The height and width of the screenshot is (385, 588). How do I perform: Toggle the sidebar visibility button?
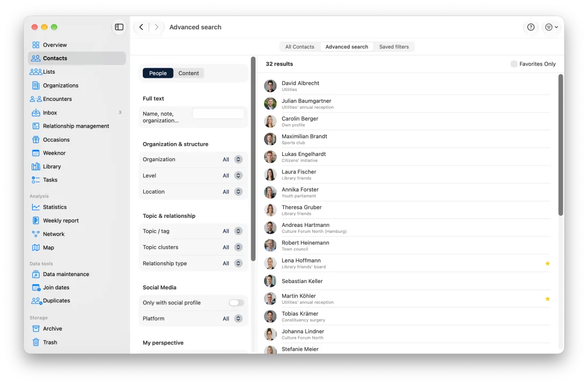119,27
